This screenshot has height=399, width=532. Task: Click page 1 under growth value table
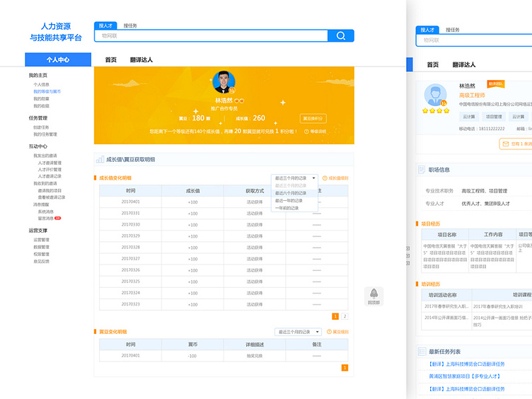(x=335, y=316)
